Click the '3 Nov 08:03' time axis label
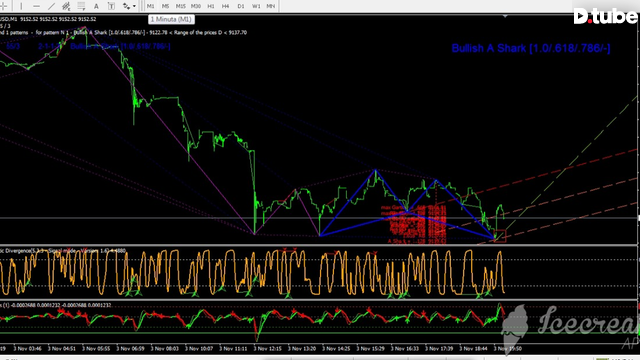Screen dimensions: 640x360 point(164,349)
